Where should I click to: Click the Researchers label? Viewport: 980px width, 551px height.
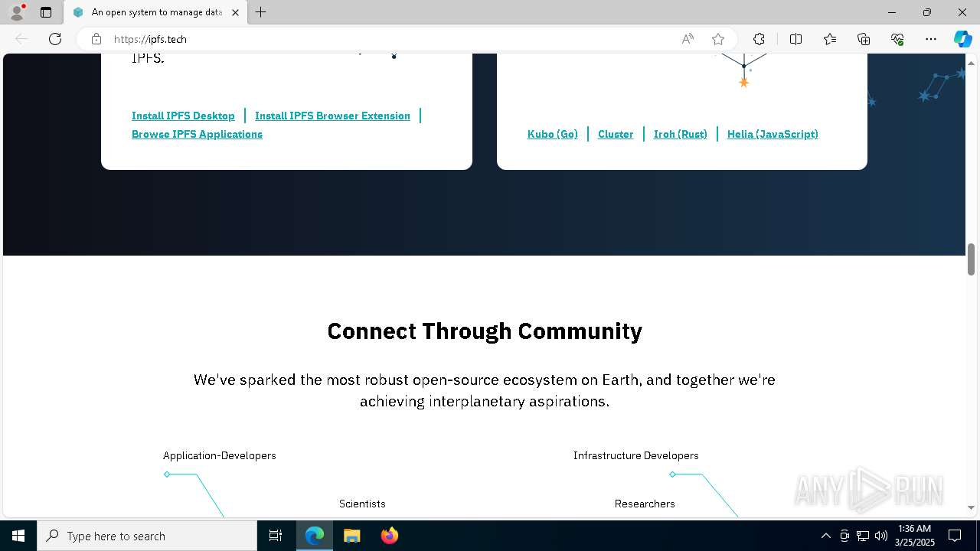coord(645,504)
